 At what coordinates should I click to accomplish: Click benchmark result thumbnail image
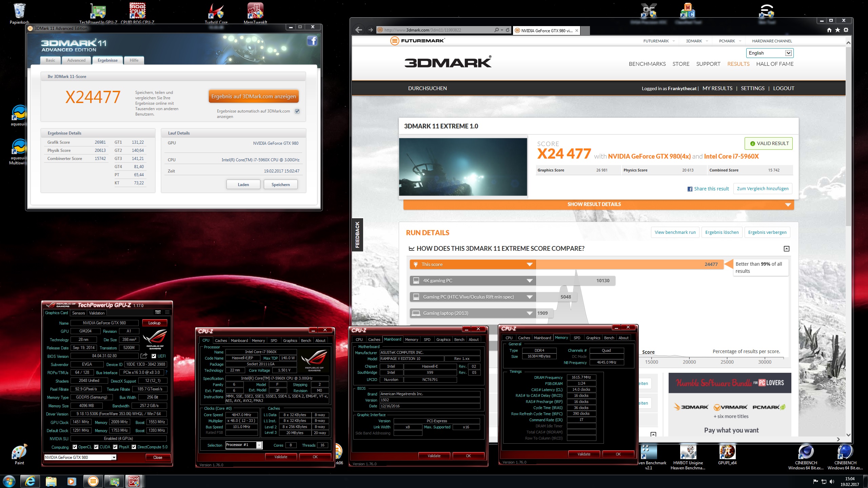point(463,167)
